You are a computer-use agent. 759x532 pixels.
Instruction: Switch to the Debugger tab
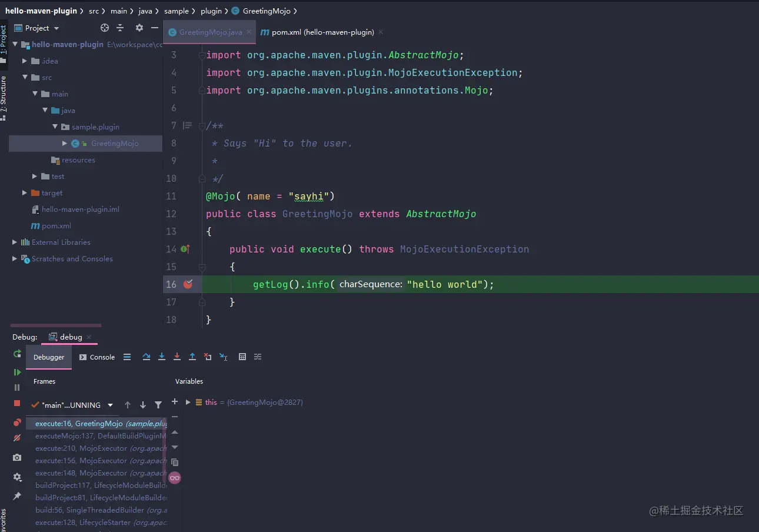pos(49,357)
